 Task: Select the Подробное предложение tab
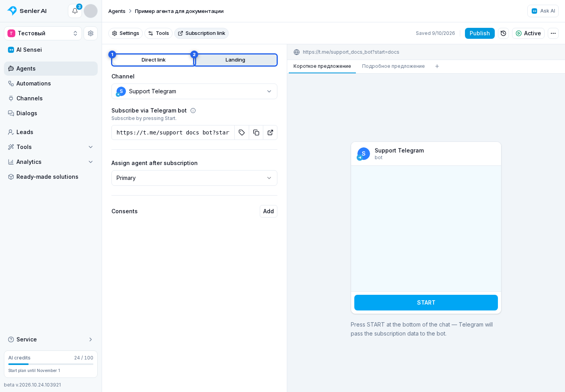393,66
